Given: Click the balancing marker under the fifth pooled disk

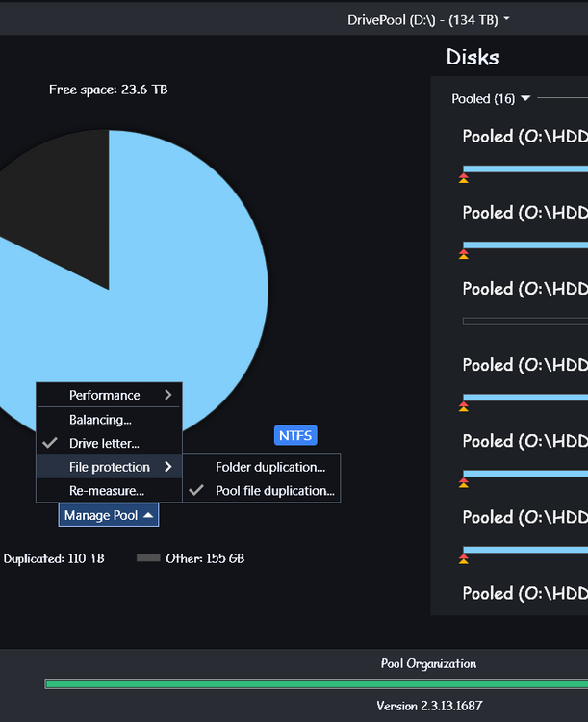Looking at the screenshot, I should click(x=464, y=482).
